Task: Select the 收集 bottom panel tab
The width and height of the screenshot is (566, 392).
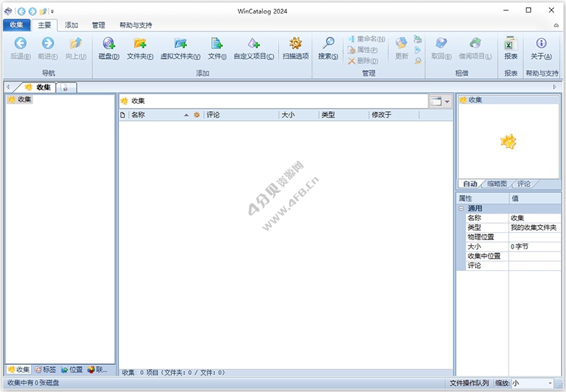Action: 19,370
